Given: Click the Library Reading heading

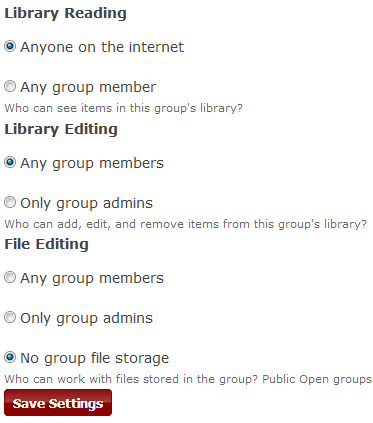Looking at the screenshot, I should (x=65, y=13).
